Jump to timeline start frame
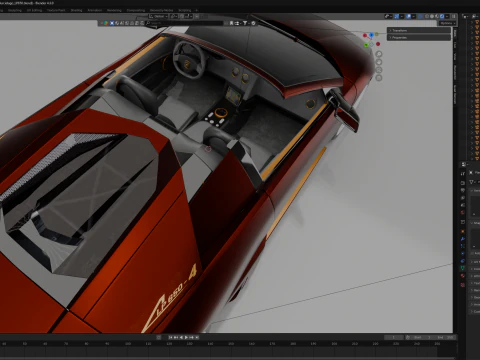Viewport: 480px width, 360px height. 170,337
